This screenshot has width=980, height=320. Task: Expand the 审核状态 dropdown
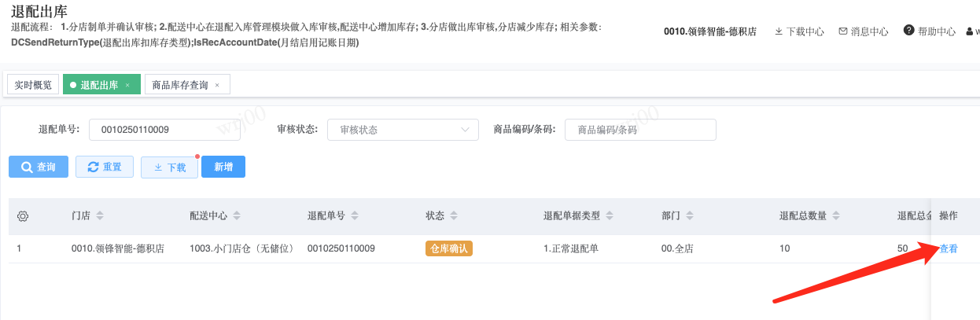point(403,130)
